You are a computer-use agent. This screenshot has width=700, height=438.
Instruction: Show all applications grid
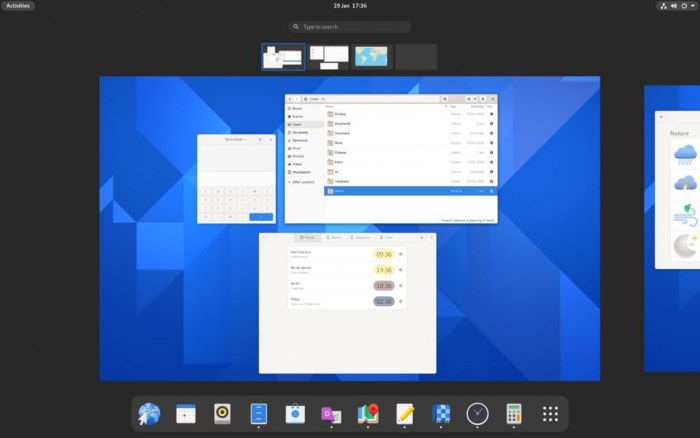tap(550, 414)
